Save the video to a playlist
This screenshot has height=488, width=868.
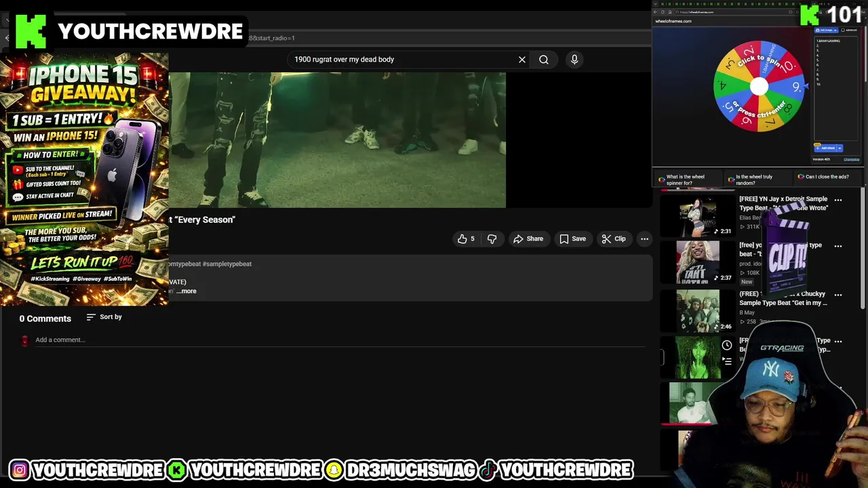[x=572, y=239]
